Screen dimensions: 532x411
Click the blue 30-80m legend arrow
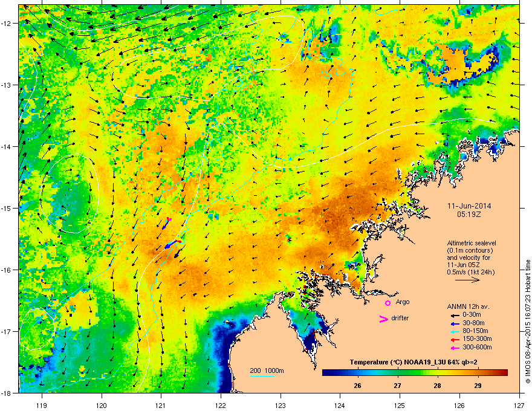pos(455,323)
